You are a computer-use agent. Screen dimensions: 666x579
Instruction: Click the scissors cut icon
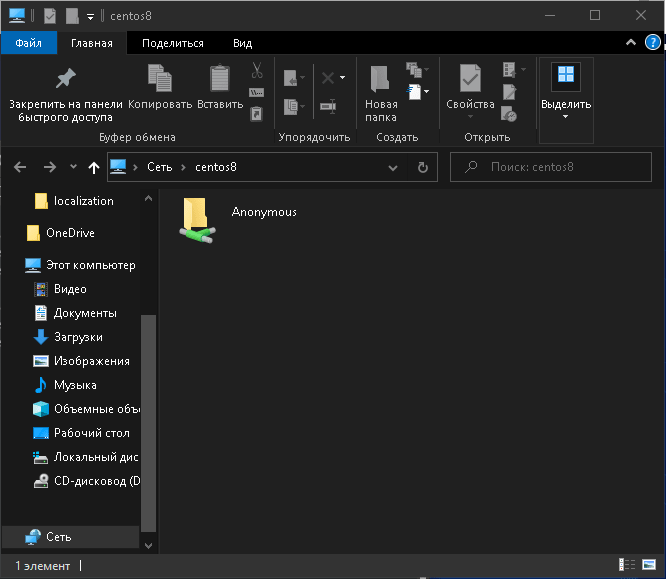coord(257,70)
